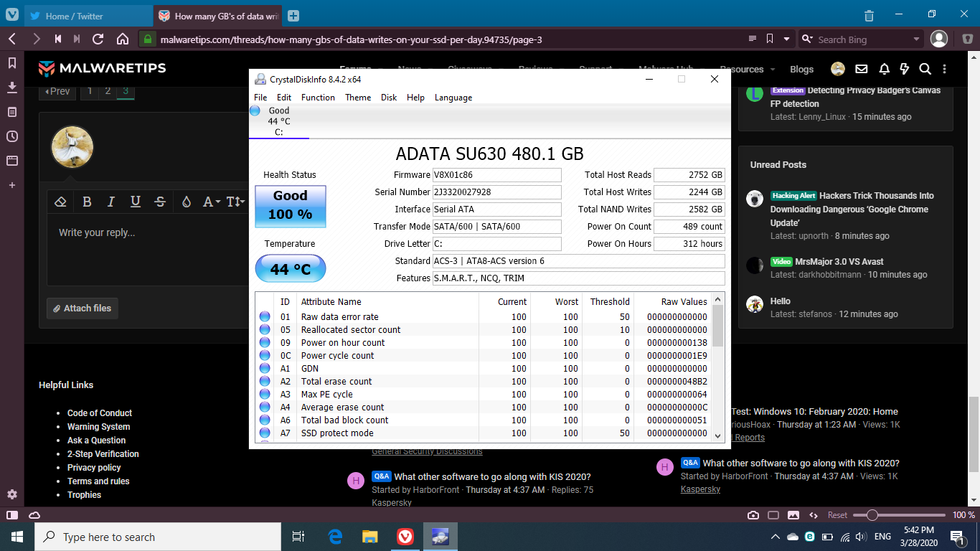Open the Downloads panel in Vivaldi sidebar
980x551 pixels.
12,88
